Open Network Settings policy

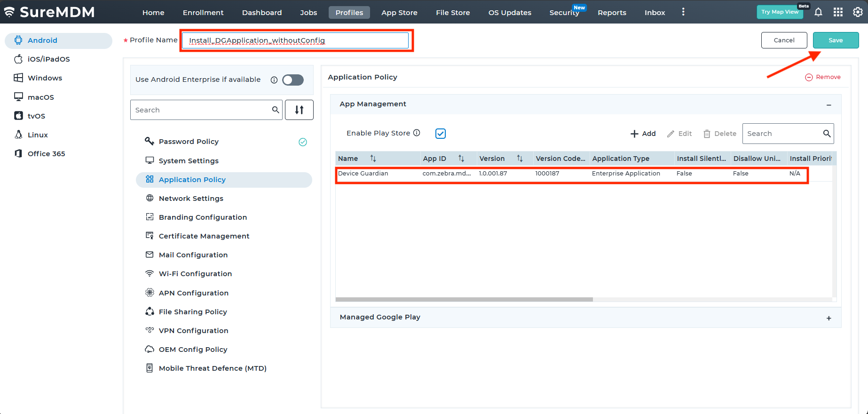click(x=224, y=199)
